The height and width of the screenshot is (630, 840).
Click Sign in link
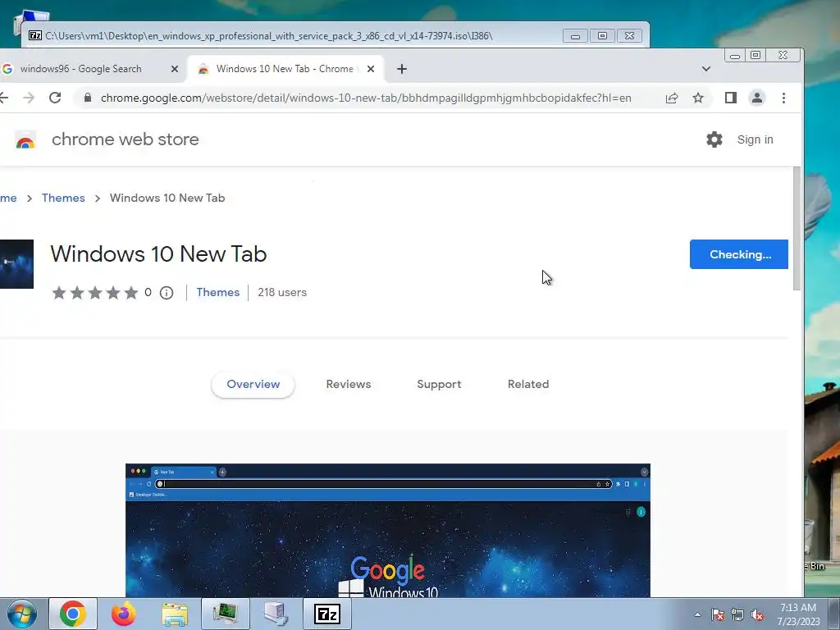(755, 139)
